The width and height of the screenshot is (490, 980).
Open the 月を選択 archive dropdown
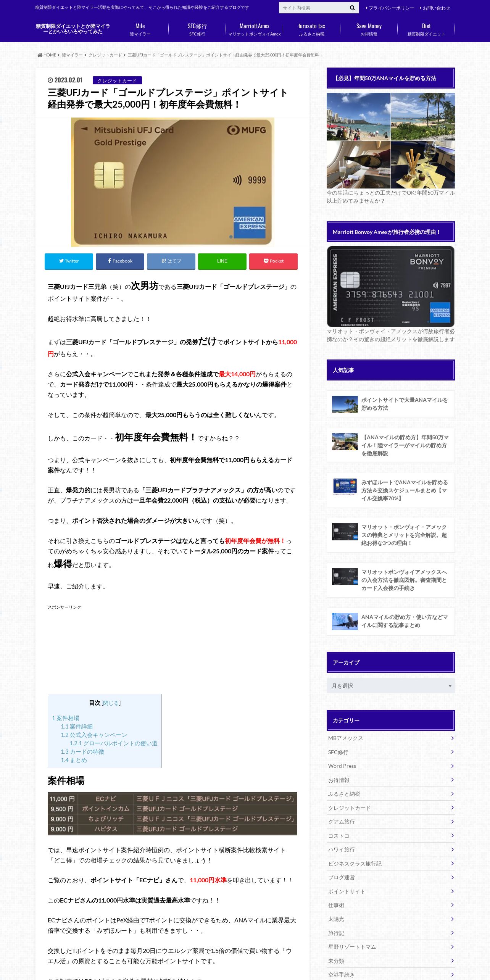tap(391, 686)
